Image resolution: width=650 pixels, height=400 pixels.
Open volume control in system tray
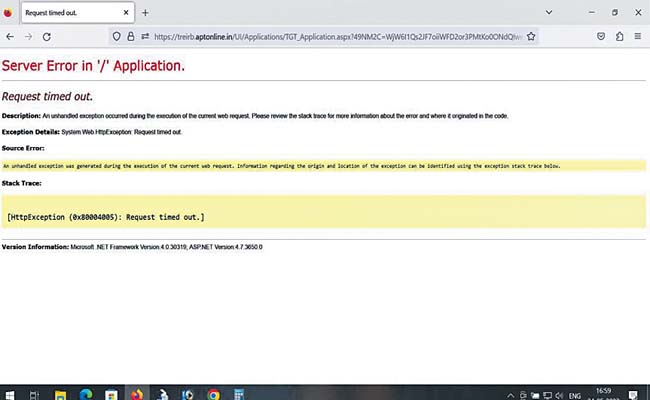point(560,395)
